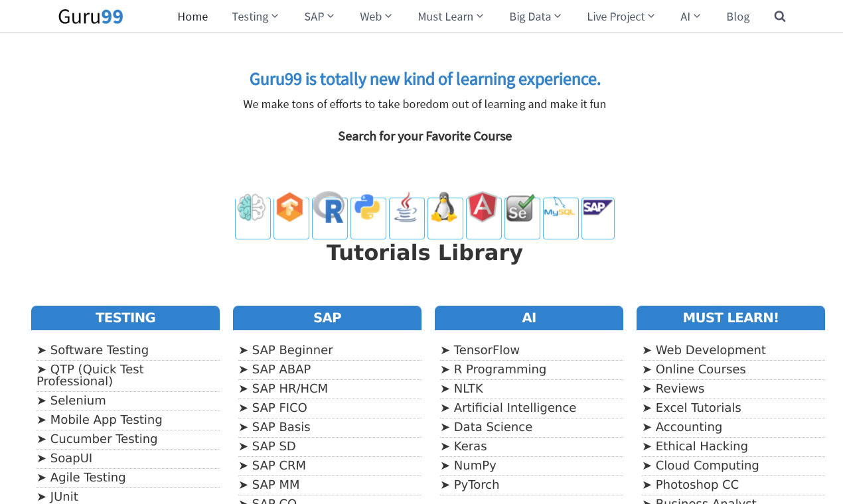This screenshot has height=504, width=843.
Task: Expand the Web dropdown menu
Action: [x=376, y=17]
